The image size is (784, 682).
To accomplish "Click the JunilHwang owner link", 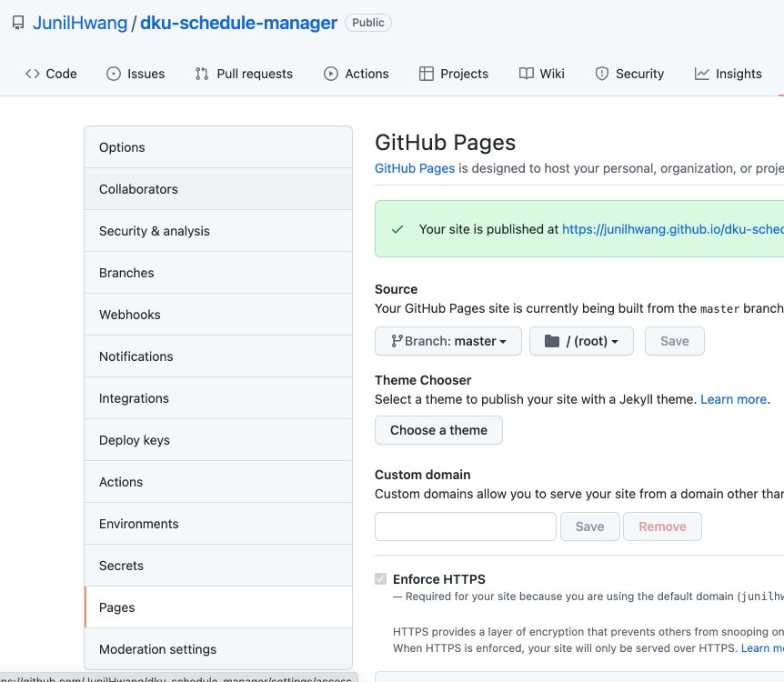I will point(80,23).
